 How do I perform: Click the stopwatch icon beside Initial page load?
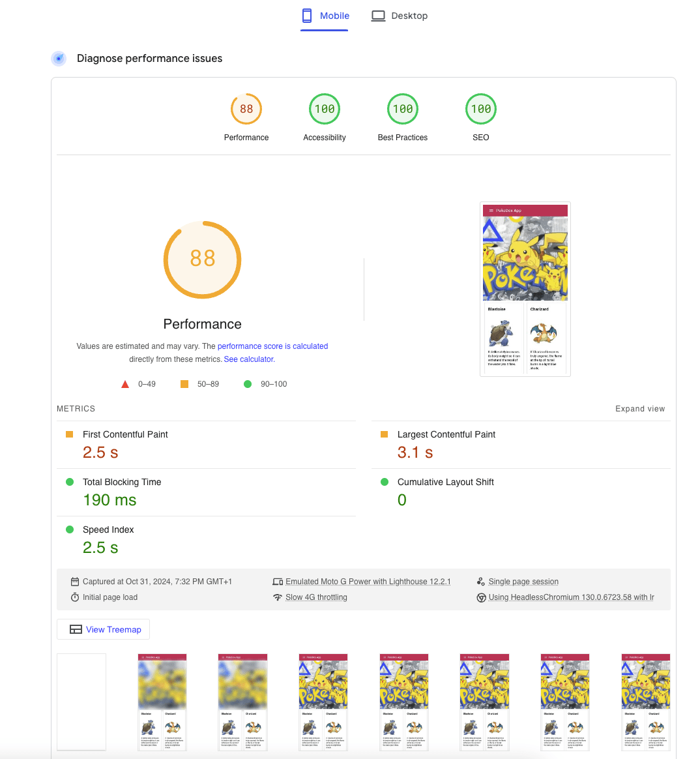point(75,597)
